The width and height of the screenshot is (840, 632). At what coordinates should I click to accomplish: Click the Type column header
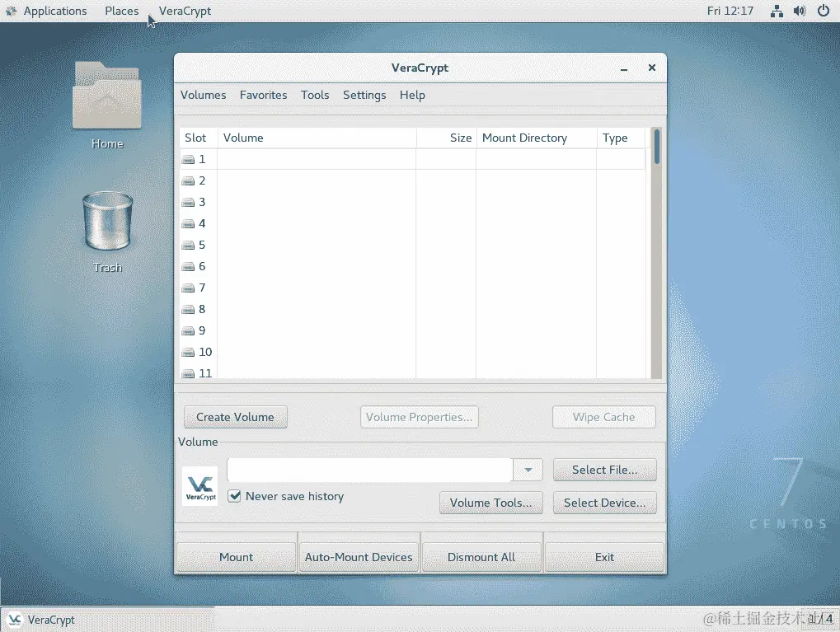point(621,138)
